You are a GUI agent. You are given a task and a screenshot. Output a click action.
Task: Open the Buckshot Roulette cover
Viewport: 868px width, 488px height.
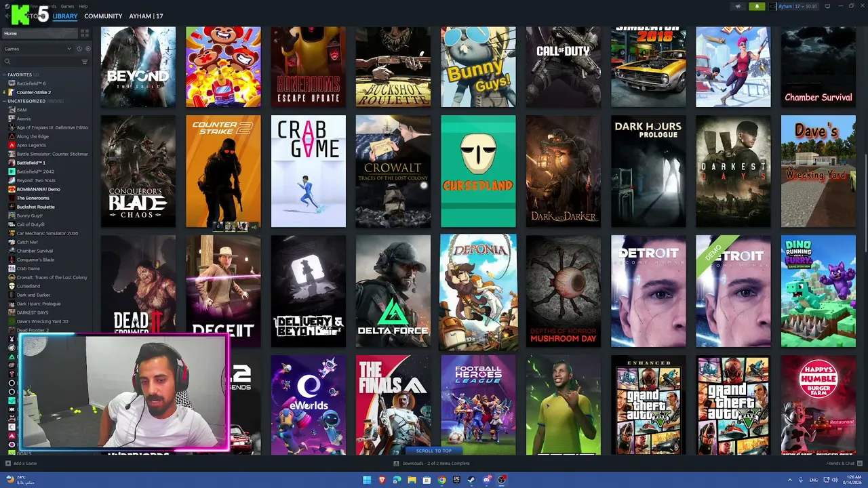pyautogui.click(x=393, y=67)
